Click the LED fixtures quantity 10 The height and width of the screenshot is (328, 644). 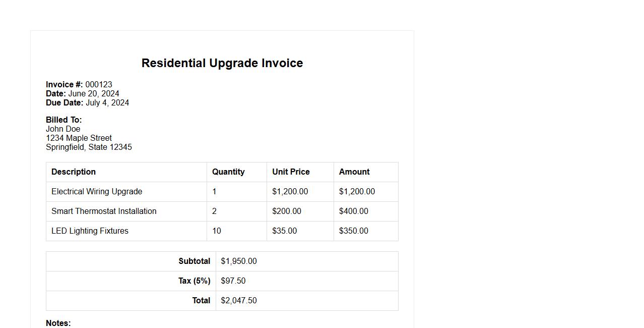(217, 231)
